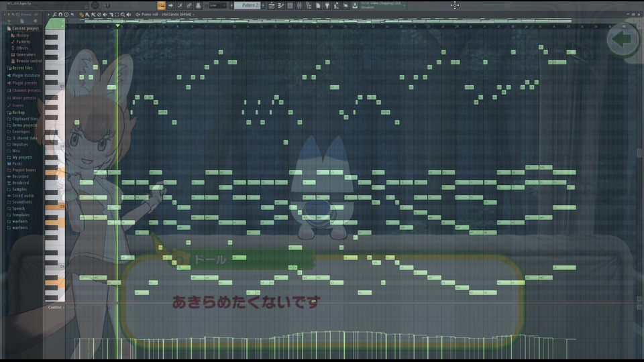Open the Control event lane selector

pos(55,307)
